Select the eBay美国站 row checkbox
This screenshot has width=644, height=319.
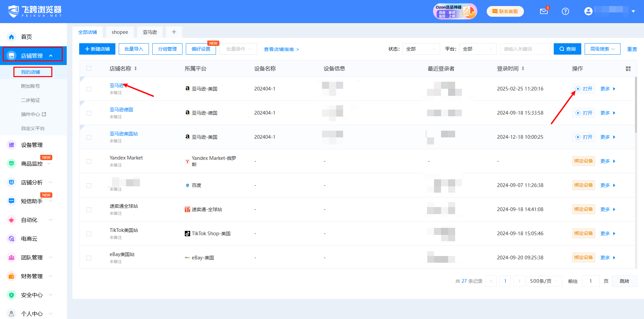[x=89, y=258]
